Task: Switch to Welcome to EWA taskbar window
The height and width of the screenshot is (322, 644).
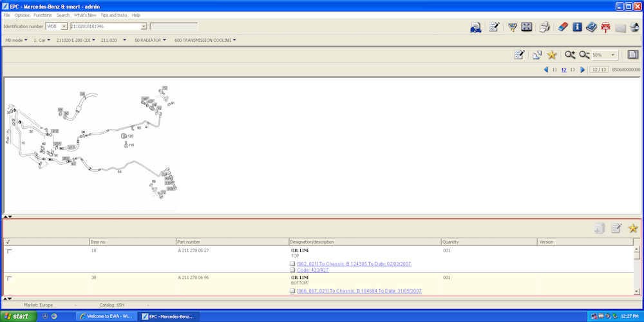Action: coord(106,316)
